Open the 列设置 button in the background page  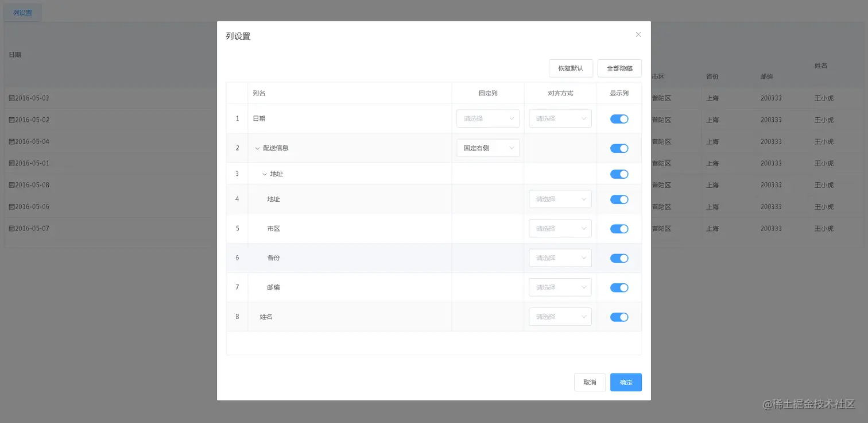(22, 13)
